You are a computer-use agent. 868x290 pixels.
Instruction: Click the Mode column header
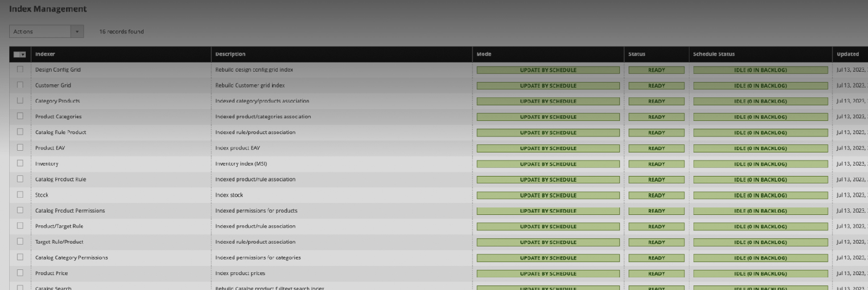point(484,54)
